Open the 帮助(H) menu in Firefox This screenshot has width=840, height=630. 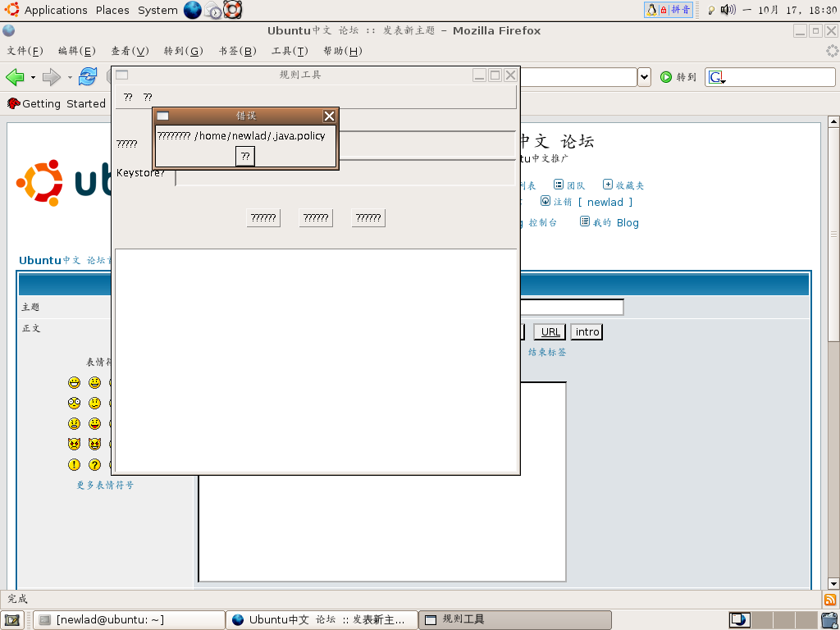coord(343,51)
